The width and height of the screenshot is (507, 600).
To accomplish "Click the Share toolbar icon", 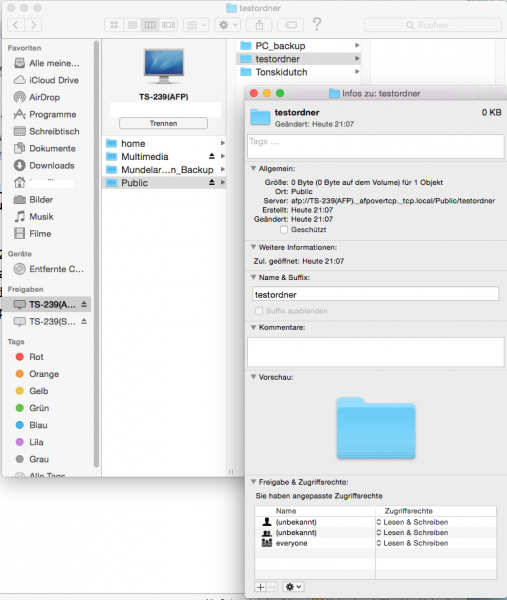I will click(x=259, y=25).
